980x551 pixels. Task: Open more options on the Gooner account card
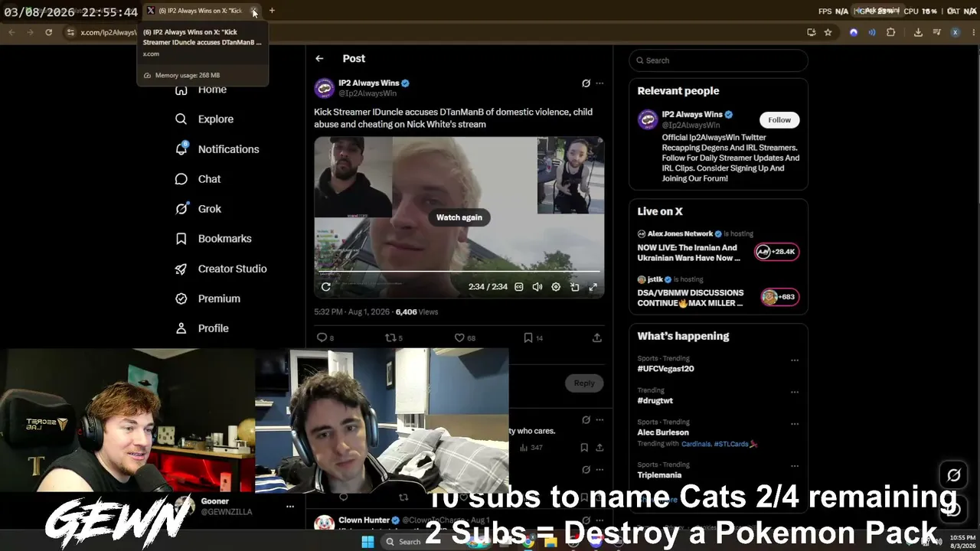tap(290, 507)
